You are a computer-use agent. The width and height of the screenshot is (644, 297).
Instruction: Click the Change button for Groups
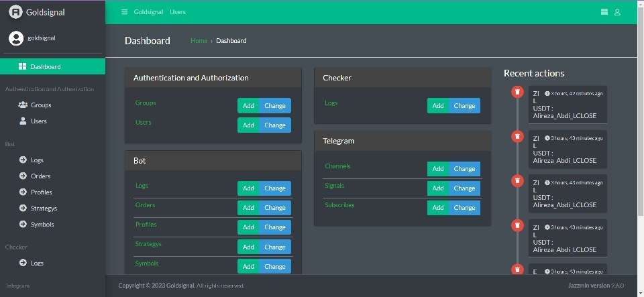click(275, 105)
